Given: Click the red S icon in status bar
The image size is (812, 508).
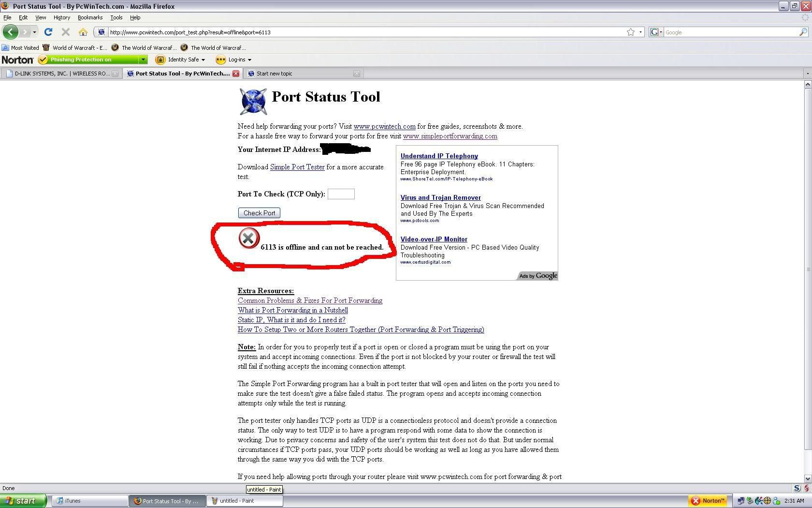Looking at the screenshot, I should (x=806, y=488).
